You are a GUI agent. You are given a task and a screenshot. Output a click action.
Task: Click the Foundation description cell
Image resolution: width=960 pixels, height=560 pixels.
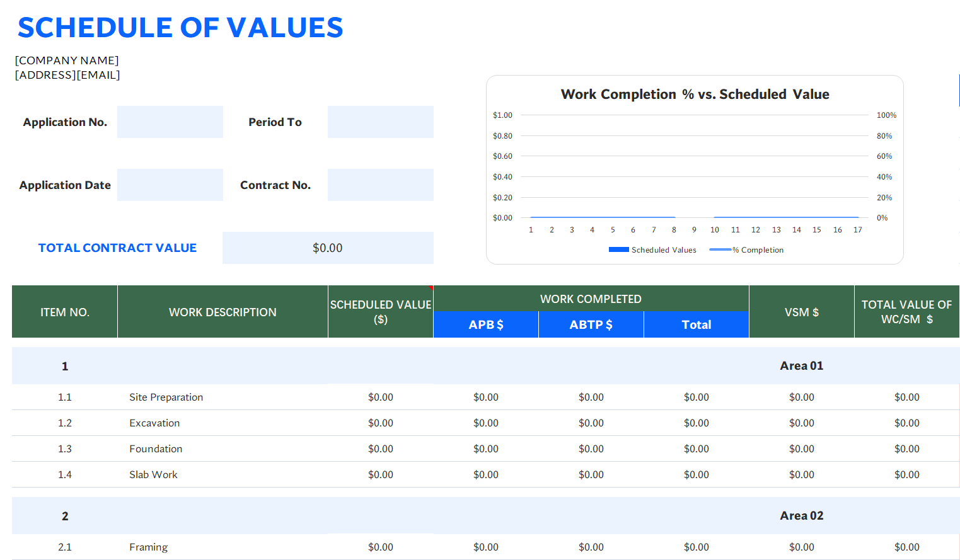tap(223, 449)
